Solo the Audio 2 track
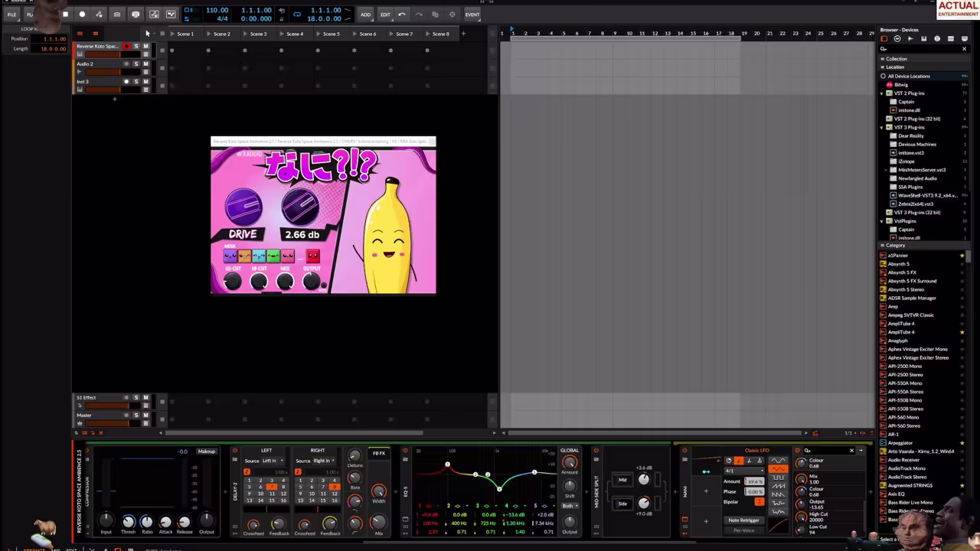The image size is (980, 551). click(x=136, y=64)
